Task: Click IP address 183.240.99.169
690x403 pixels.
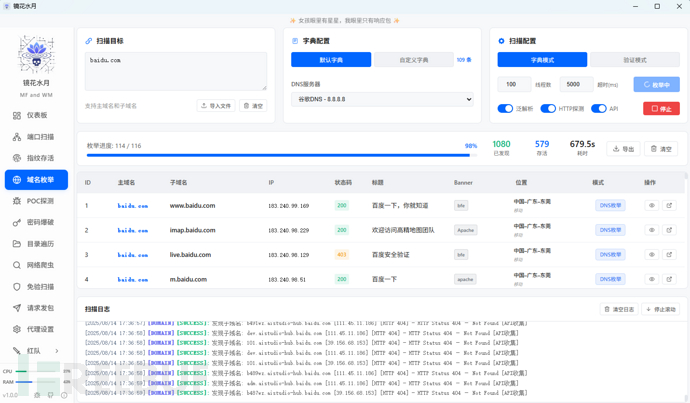Action: (x=289, y=205)
